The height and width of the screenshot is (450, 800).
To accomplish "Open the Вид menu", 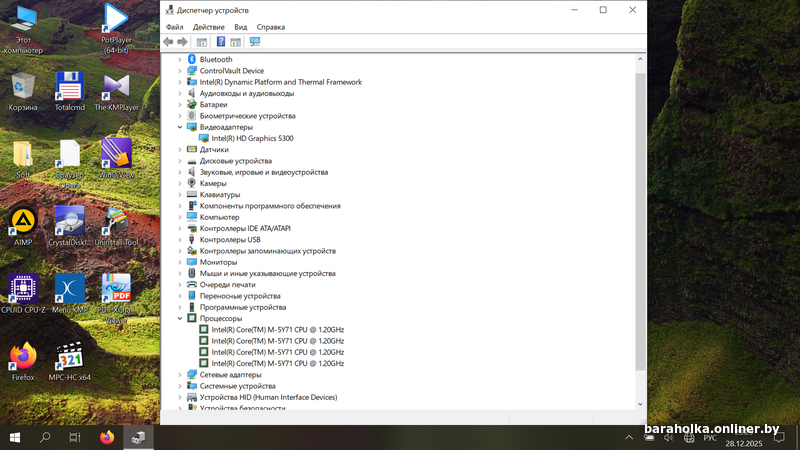I will (x=240, y=27).
